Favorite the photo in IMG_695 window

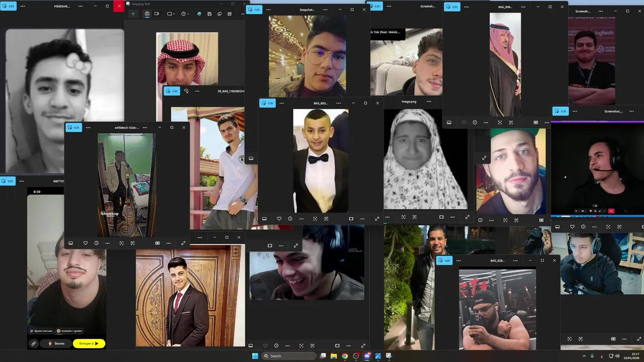click(x=279, y=219)
